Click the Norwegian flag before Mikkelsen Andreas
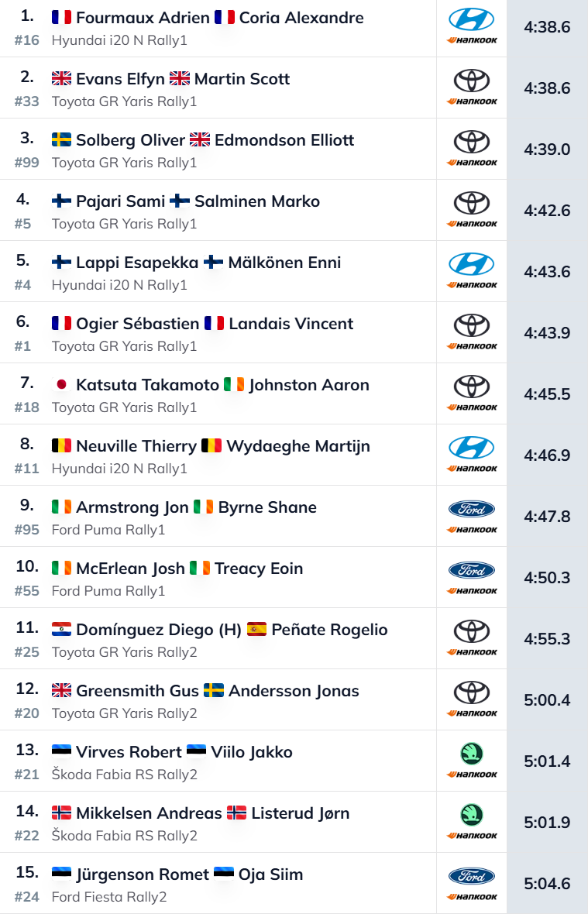The width and height of the screenshot is (588, 914). [61, 813]
